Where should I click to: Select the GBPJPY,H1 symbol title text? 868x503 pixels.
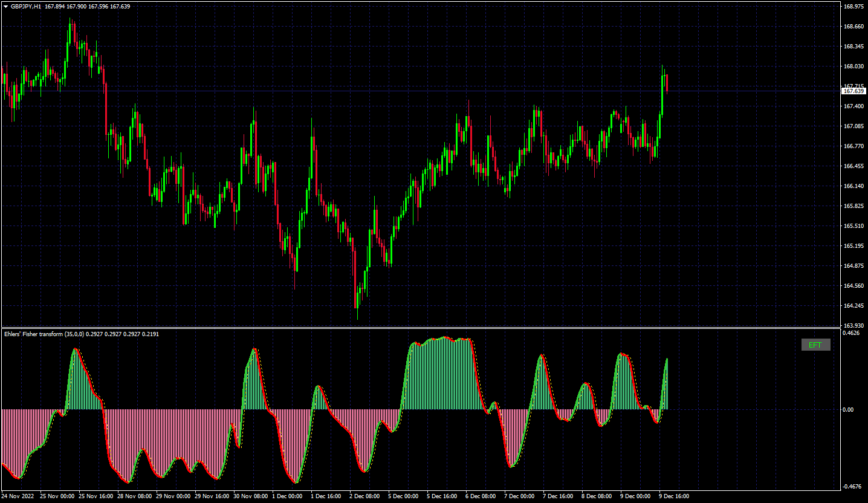(x=26, y=6)
